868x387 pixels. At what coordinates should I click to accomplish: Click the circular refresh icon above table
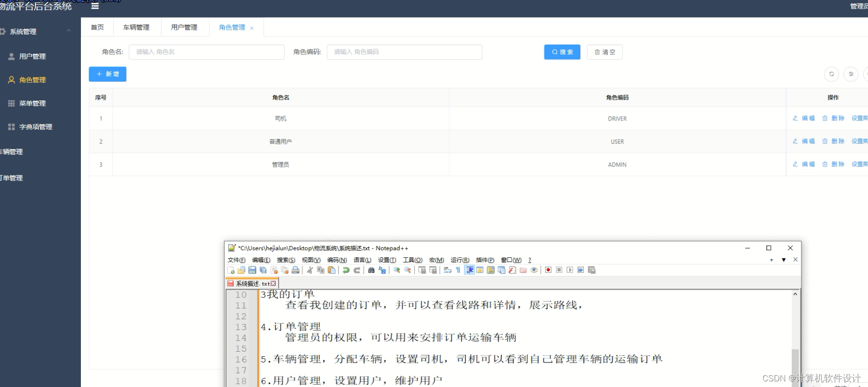(832, 74)
